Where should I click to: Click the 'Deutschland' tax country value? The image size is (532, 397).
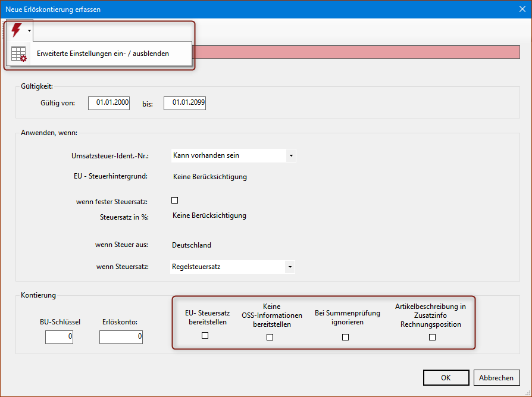pos(192,245)
